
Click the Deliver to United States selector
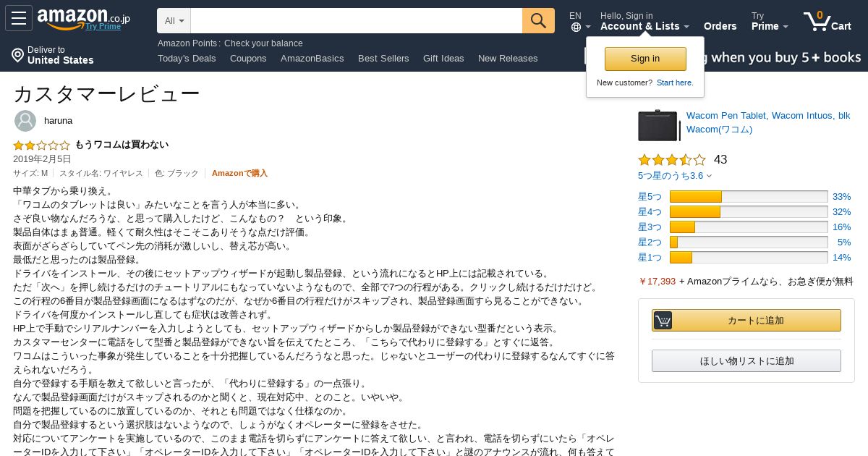tap(53, 55)
